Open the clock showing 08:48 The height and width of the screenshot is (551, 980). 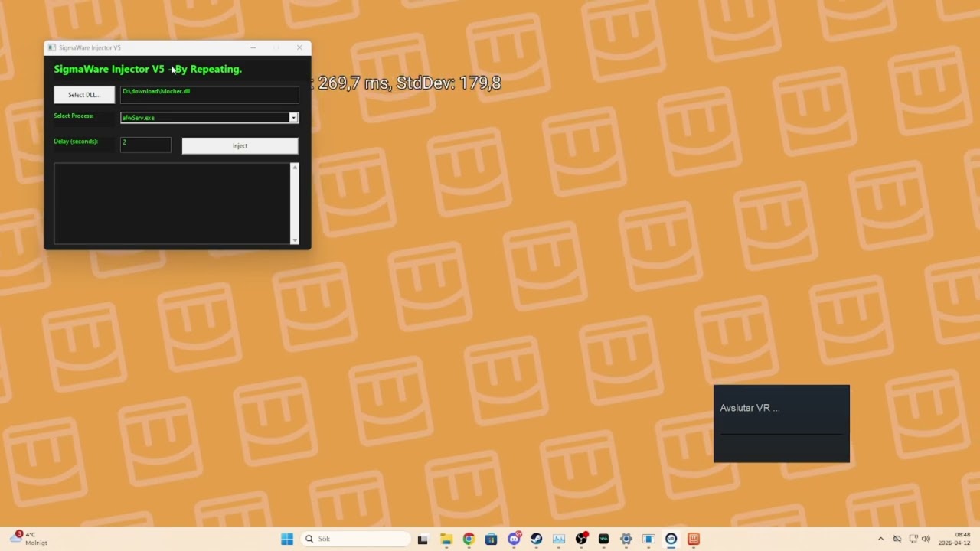coord(955,539)
